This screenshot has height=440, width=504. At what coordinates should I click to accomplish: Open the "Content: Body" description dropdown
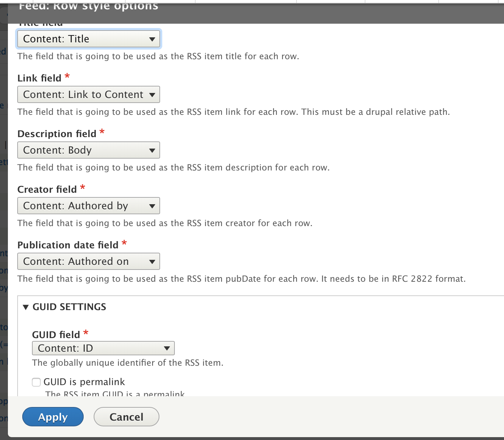click(89, 150)
